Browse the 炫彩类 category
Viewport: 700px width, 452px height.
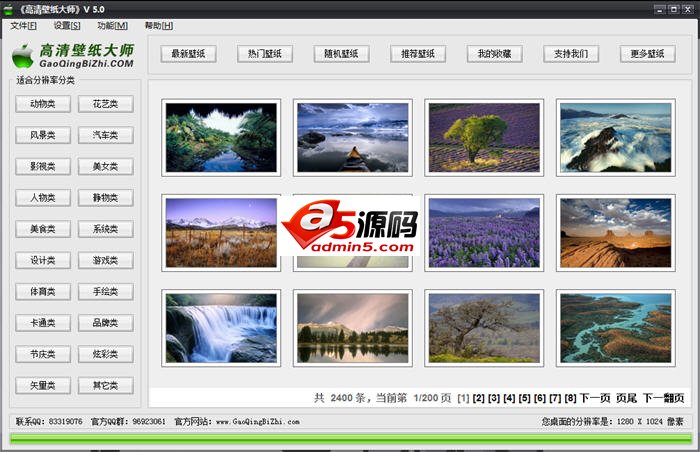[106, 354]
